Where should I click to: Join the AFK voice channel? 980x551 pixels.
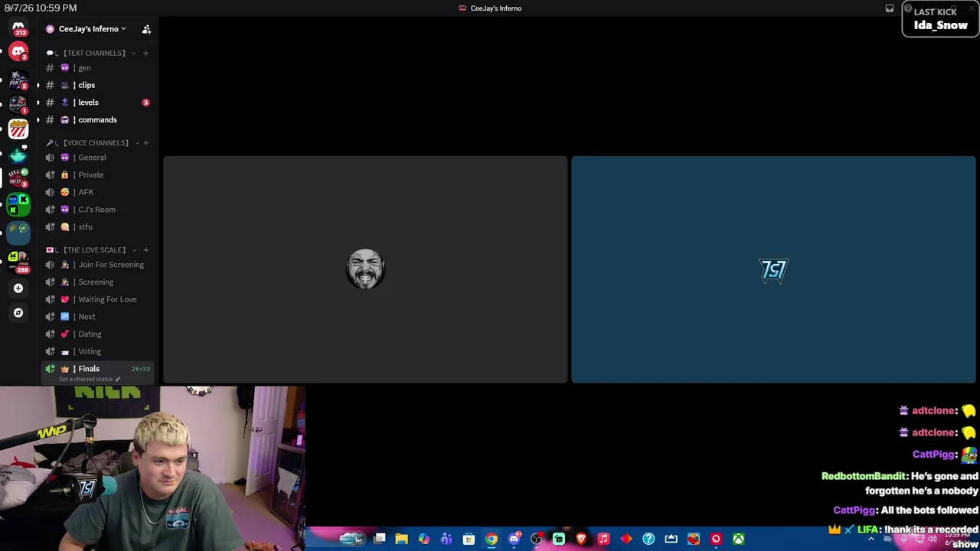coord(98,192)
